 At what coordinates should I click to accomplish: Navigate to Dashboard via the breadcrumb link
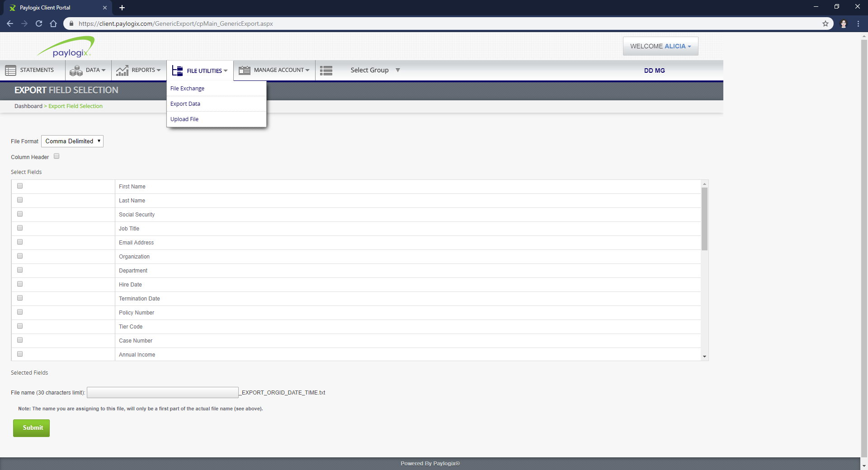pyautogui.click(x=28, y=106)
